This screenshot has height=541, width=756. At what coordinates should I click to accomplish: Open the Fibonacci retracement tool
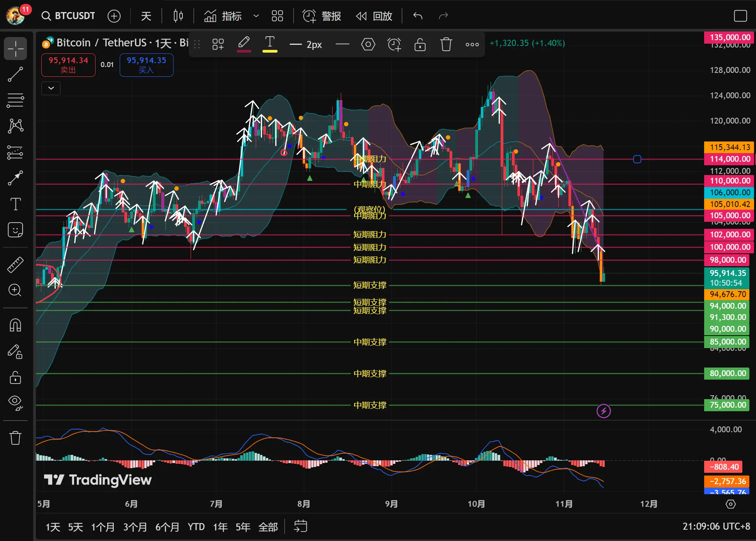pyautogui.click(x=15, y=100)
